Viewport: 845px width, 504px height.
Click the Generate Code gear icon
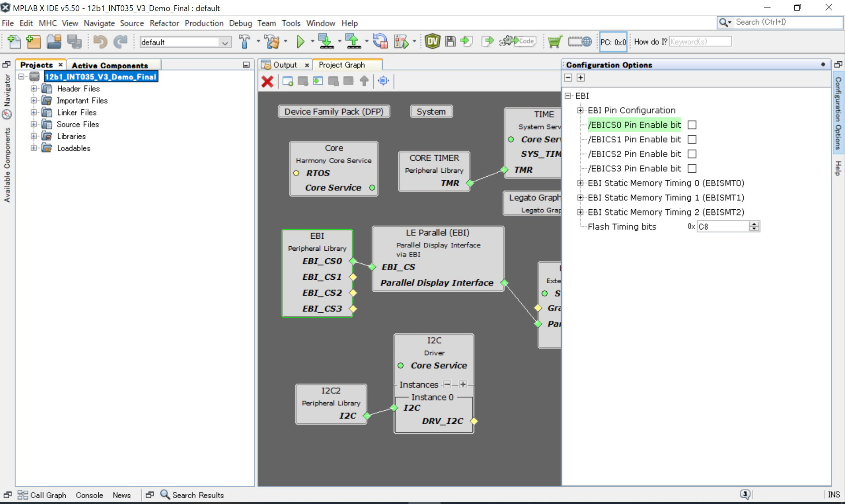point(517,41)
